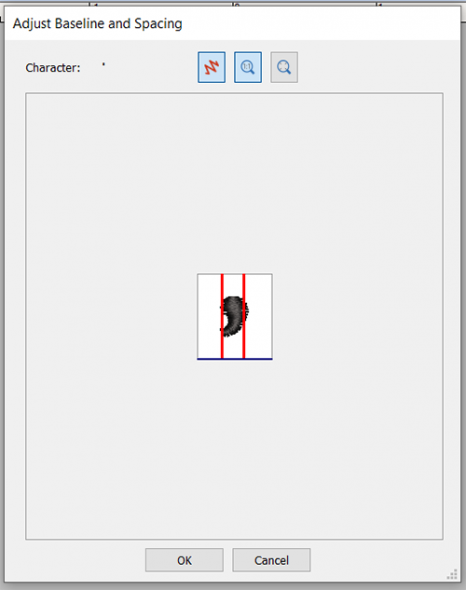Click white space above glyph between red lines
This screenshot has height=590, width=466.
(x=233, y=285)
